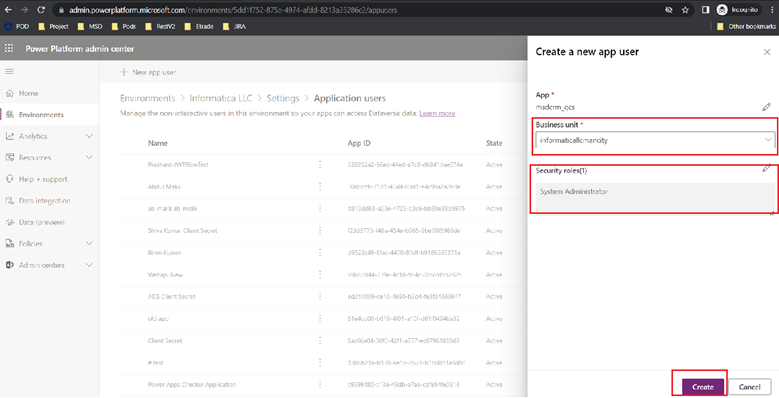This screenshot has height=398, width=779.
Task: Click New app user command
Action: (x=148, y=72)
